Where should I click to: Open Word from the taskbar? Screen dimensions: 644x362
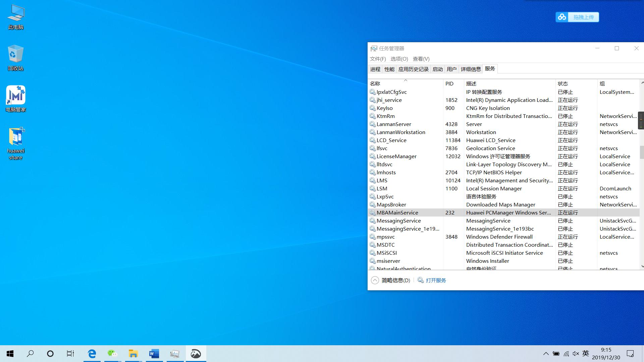(154, 354)
